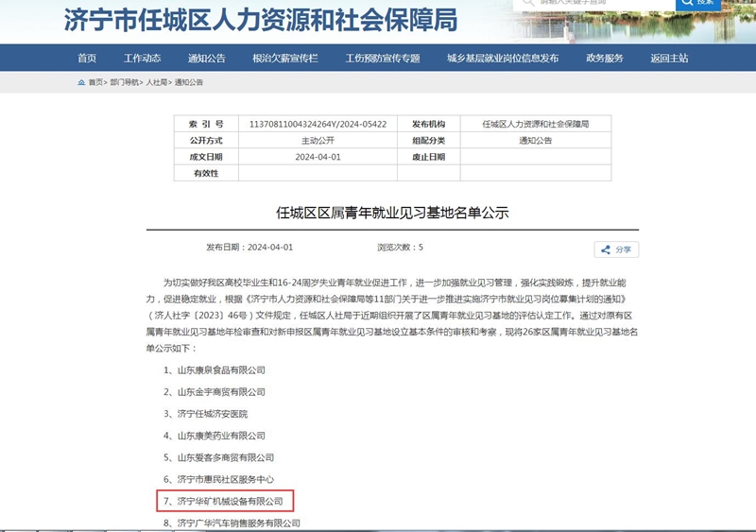Go to the 根治欠薪宣传栏 menu item
The image size is (756, 532).
point(285,59)
